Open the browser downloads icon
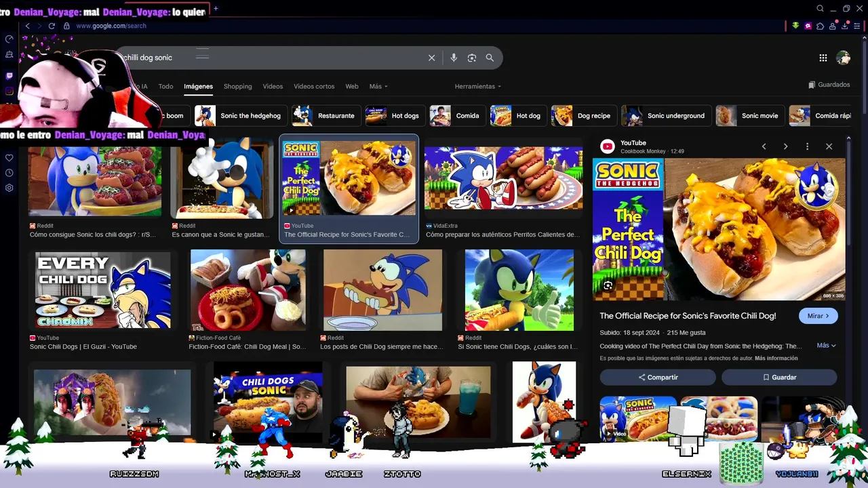Viewport: 868px width, 488px height. (x=845, y=26)
